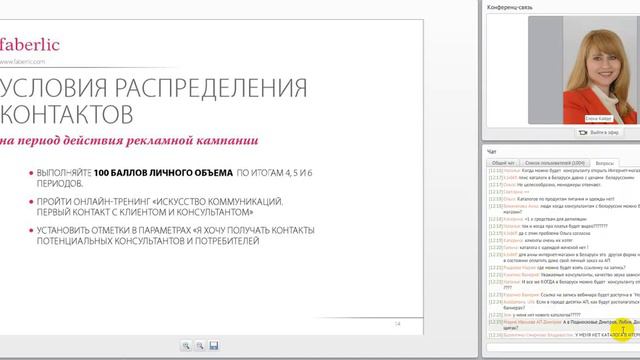The width and height of the screenshot is (640, 360).
Task: Click the 'Чат' panel title
Action: [x=491, y=151]
